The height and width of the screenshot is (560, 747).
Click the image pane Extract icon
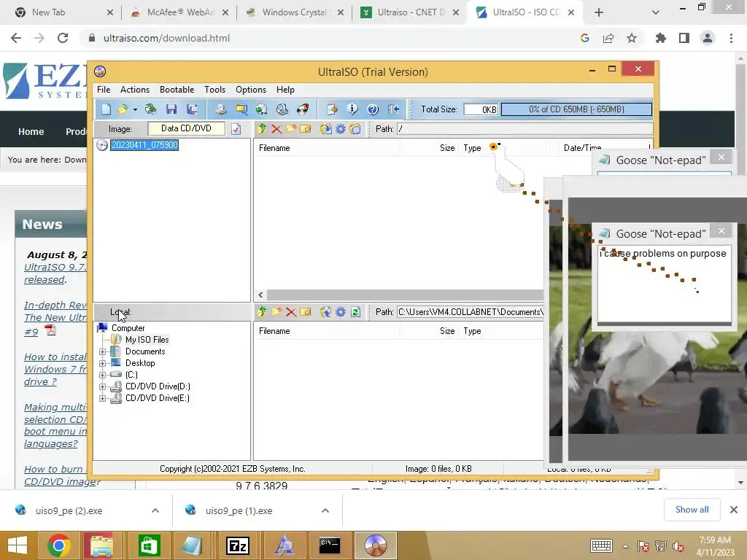[x=326, y=128]
